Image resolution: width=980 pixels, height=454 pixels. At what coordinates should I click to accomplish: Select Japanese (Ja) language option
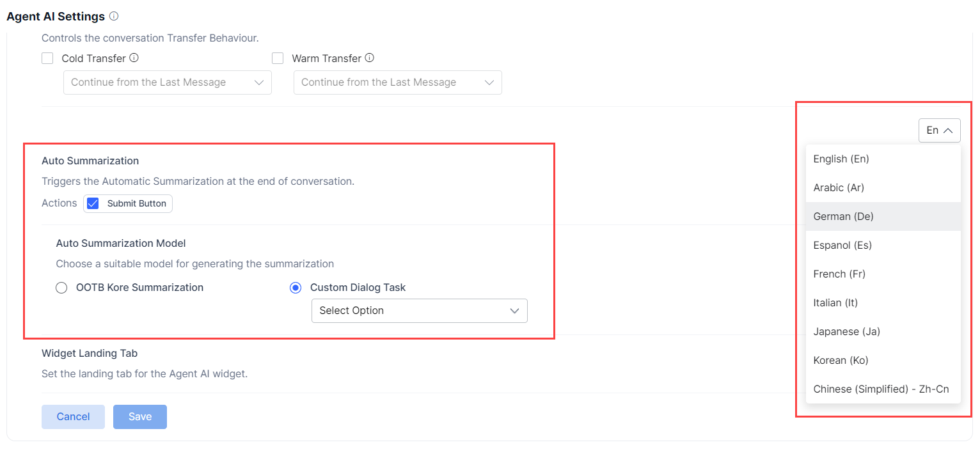click(846, 331)
